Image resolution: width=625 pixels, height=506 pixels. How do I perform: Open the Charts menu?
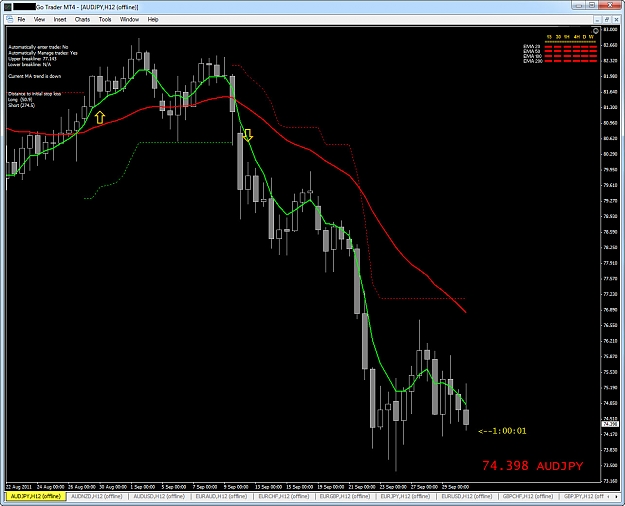click(83, 19)
